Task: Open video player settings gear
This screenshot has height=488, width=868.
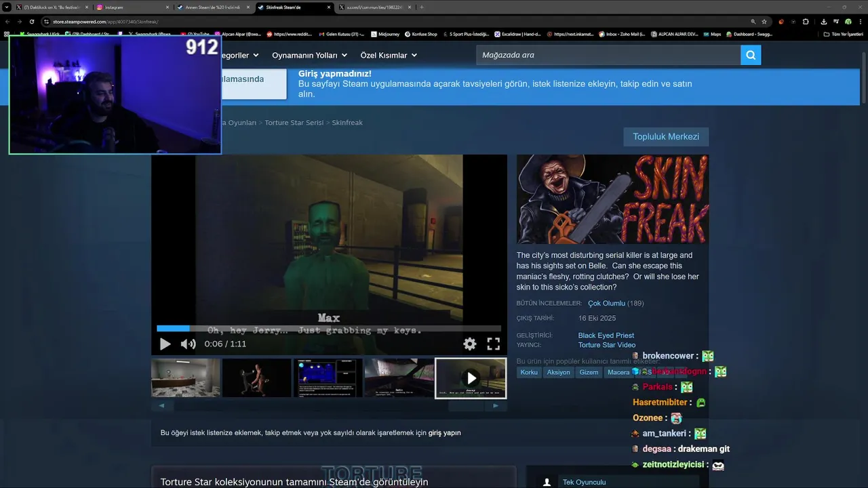Action: 469,344
